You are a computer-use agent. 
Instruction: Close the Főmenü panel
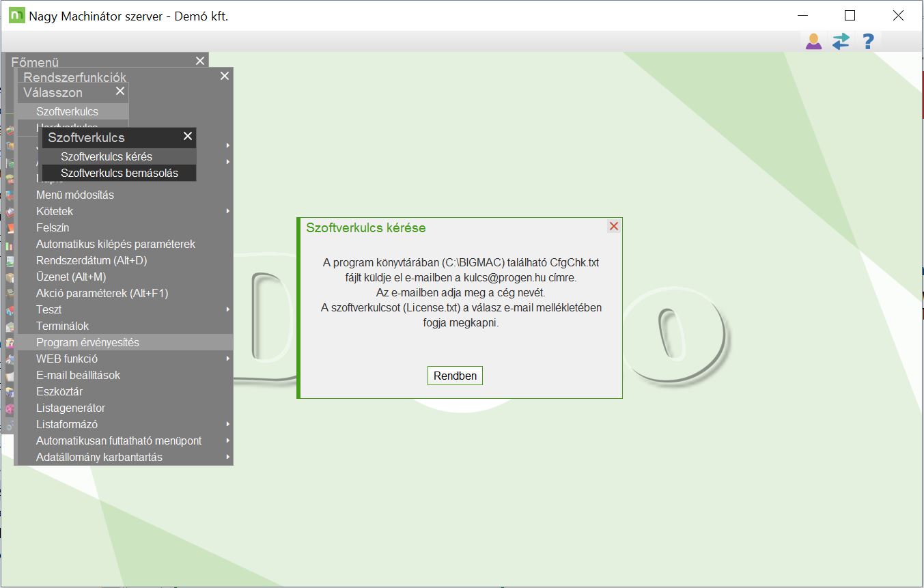point(200,61)
